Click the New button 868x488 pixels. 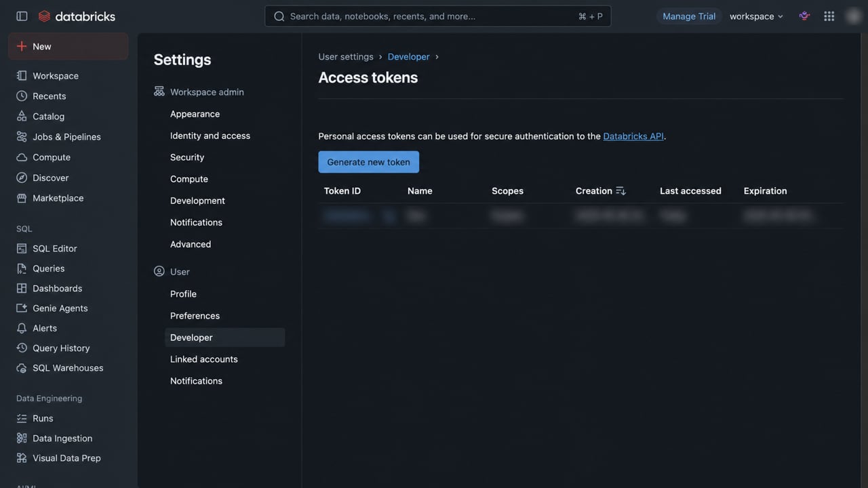point(68,46)
